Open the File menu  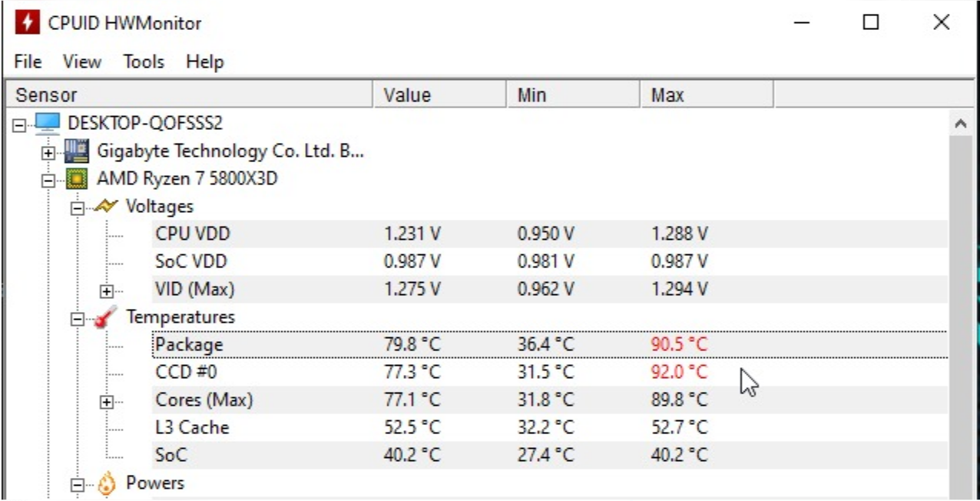click(x=28, y=62)
